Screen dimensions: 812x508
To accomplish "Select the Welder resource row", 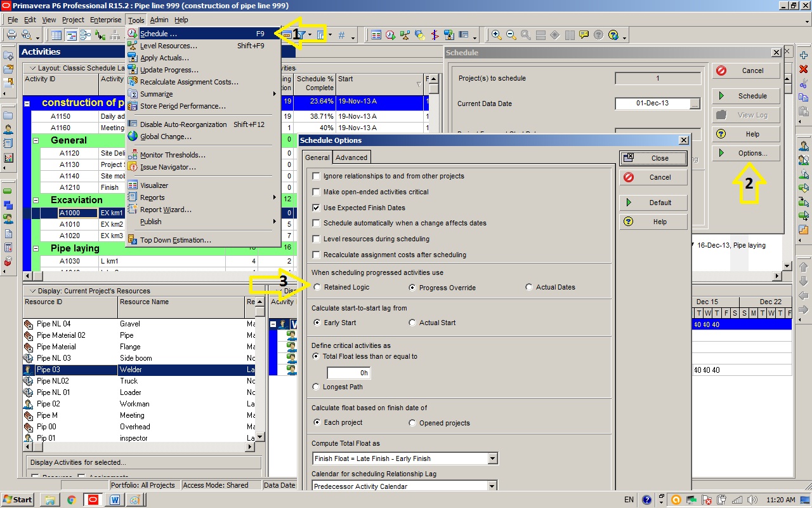I will 139,370.
